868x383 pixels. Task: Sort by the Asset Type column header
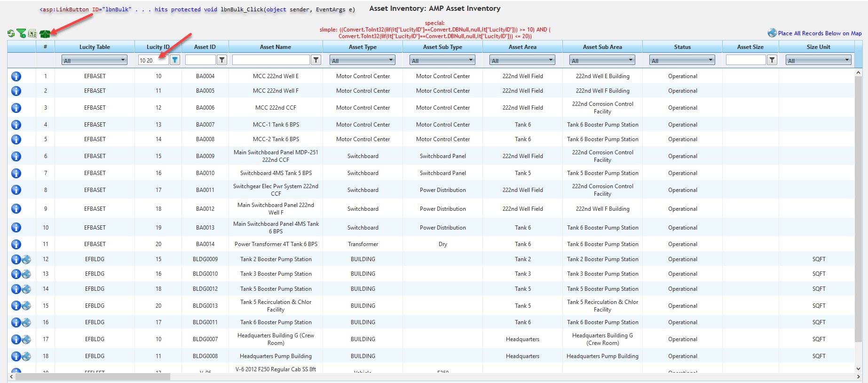coord(363,47)
